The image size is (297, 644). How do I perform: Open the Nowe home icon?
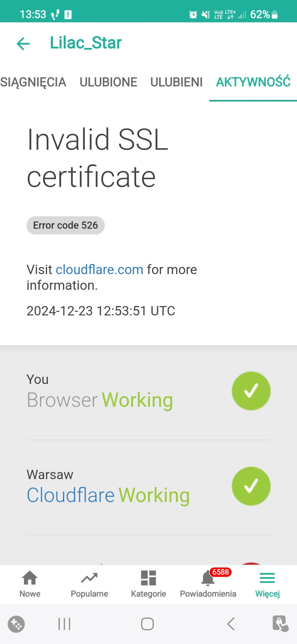[30, 578]
